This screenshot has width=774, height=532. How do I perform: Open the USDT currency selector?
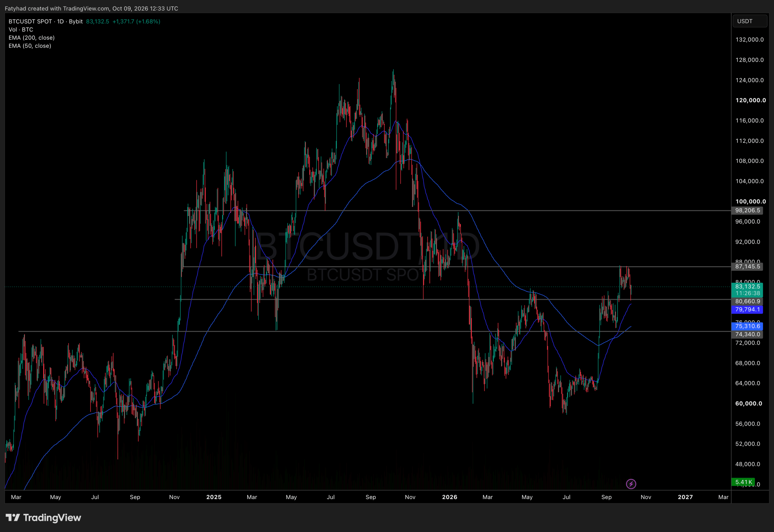pyautogui.click(x=750, y=21)
